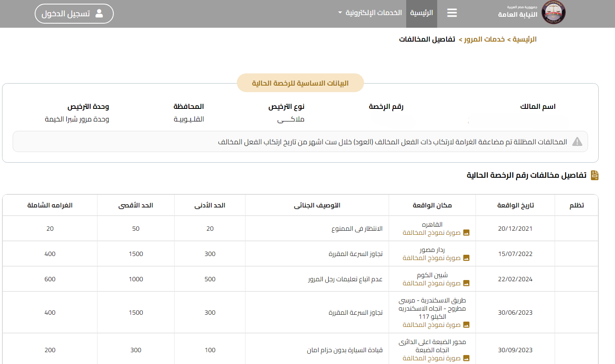Click image icon for شبين الكوم violation
Screen dimensions: 615x364
[466, 283]
